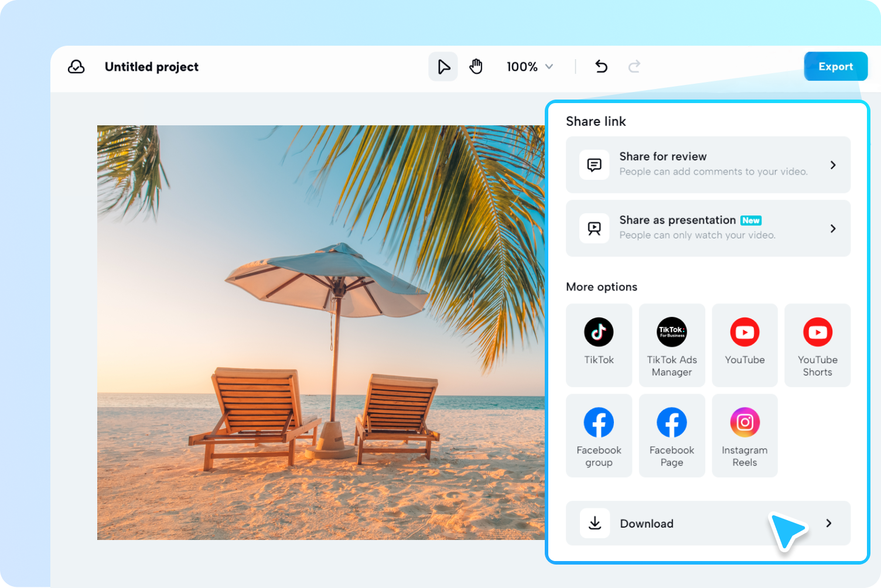Switch to the hand pan tool

(476, 66)
